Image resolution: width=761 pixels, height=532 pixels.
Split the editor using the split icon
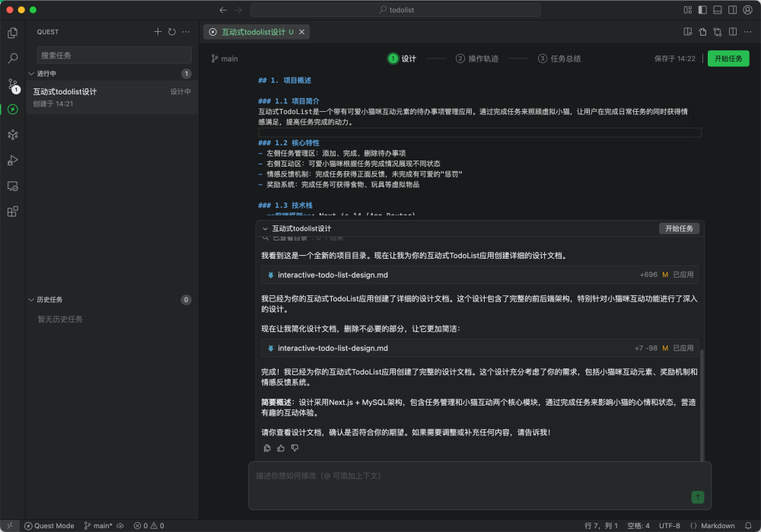731,31
